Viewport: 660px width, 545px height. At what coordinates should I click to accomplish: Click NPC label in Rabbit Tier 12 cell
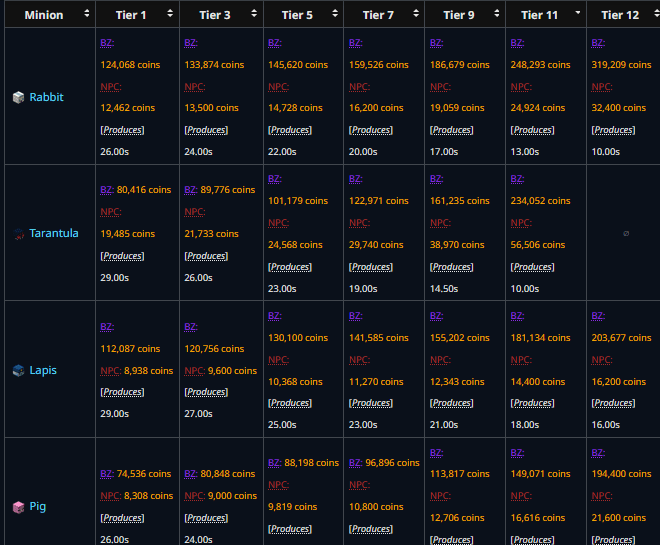point(601,87)
